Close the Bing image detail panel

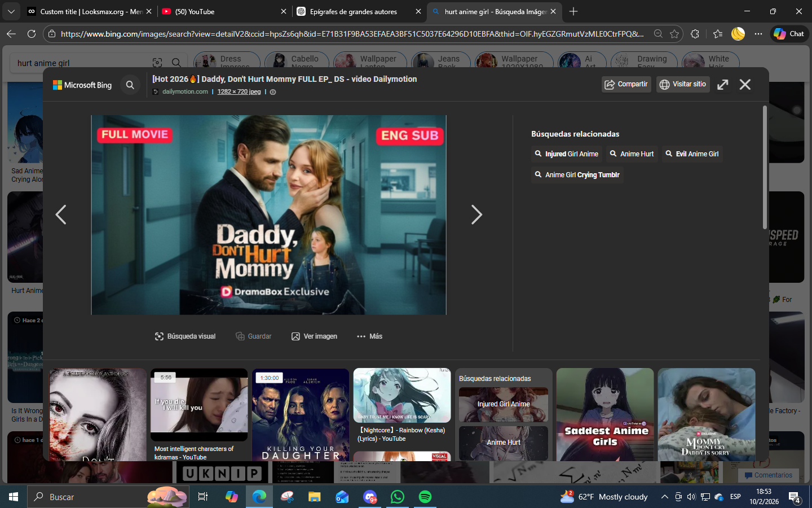[745, 85]
